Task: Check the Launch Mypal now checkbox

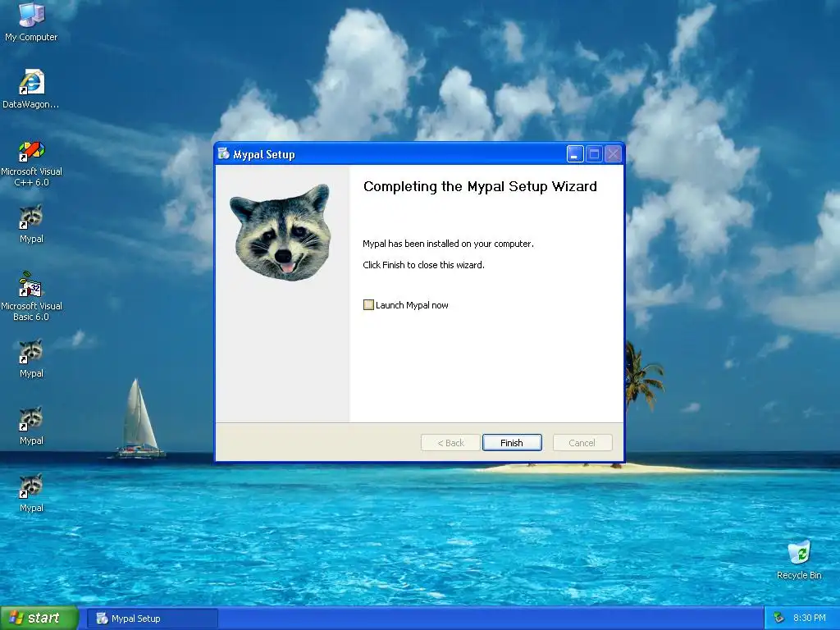Action: point(368,305)
